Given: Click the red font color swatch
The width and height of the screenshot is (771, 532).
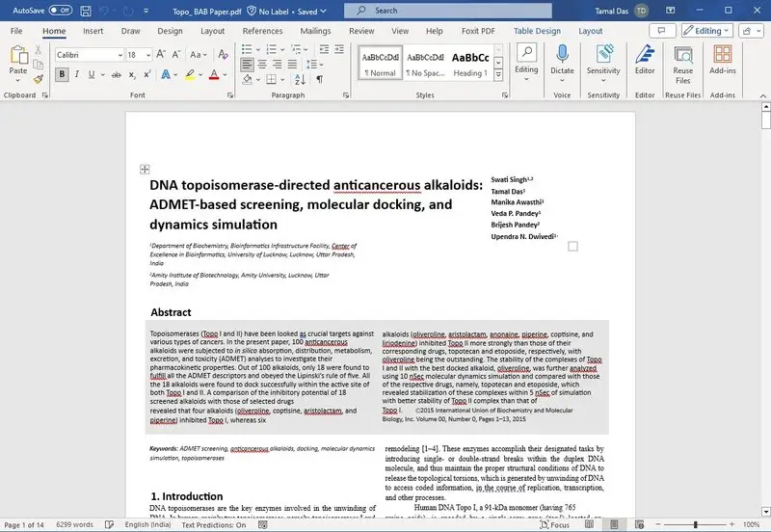Looking at the screenshot, I should 215,76.
